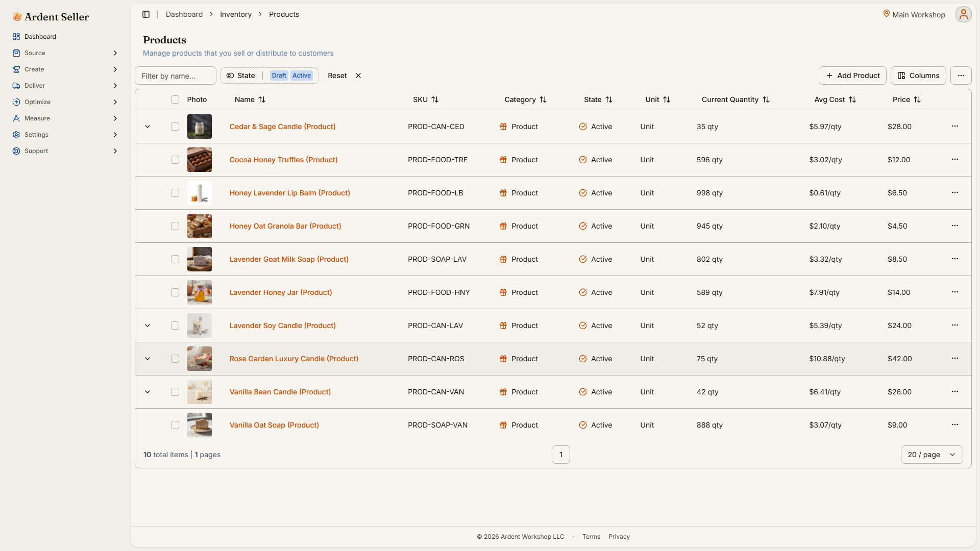980x551 pixels.
Task: Expand the Optimize sidebar section
Action: tap(65, 102)
